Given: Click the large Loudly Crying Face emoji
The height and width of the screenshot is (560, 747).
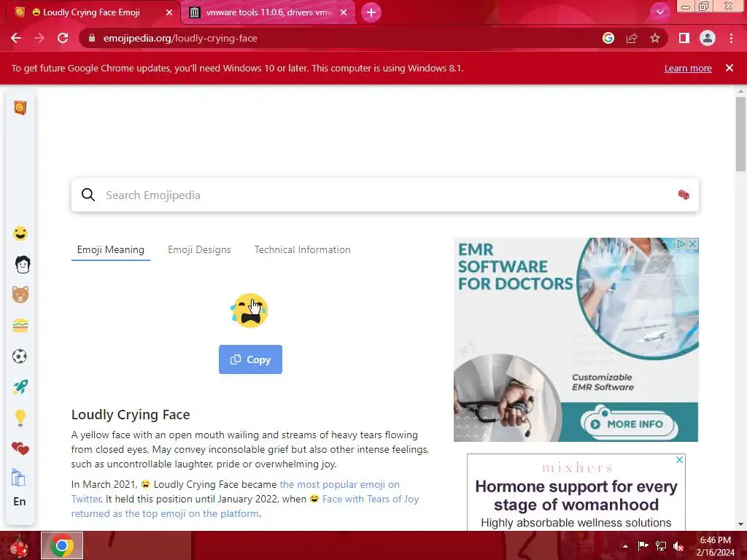Looking at the screenshot, I should (249, 311).
